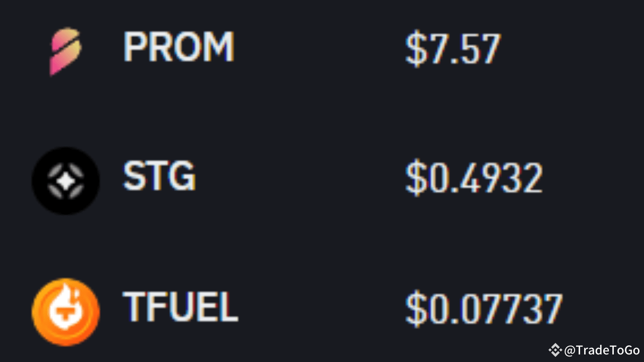Tap the white star inside STG icon

pyautogui.click(x=65, y=180)
